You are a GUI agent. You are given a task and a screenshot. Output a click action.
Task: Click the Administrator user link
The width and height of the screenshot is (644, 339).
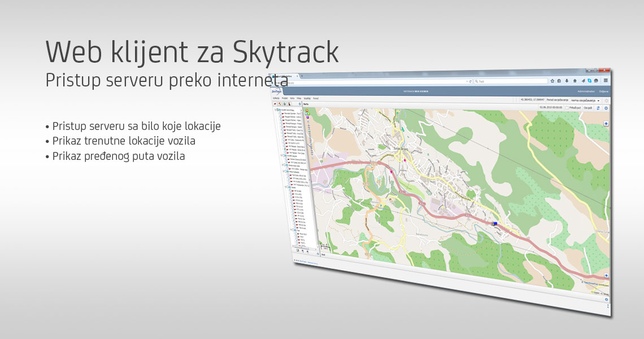[586, 91]
